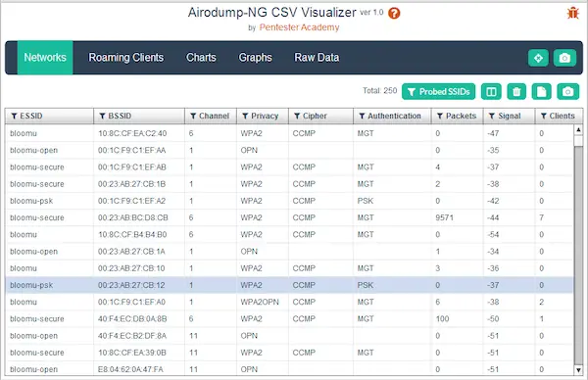Open the ESSID column filter

click(x=14, y=117)
